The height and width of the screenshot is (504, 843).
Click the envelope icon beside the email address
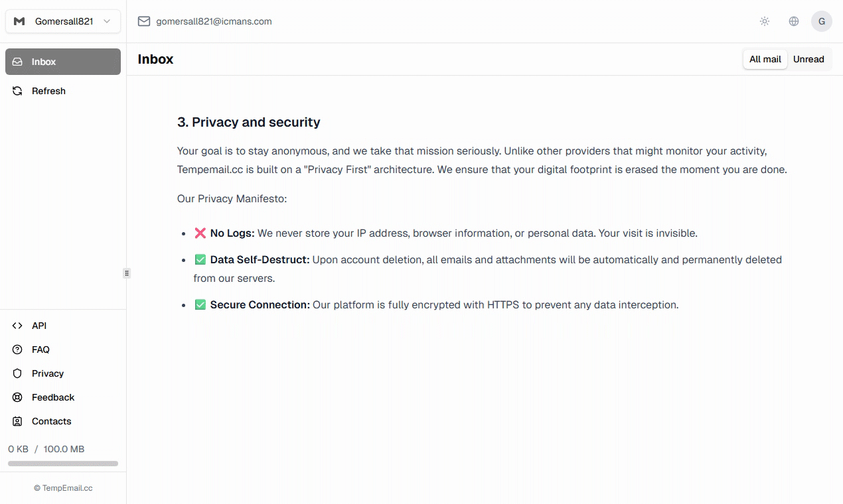[x=143, y=21]
